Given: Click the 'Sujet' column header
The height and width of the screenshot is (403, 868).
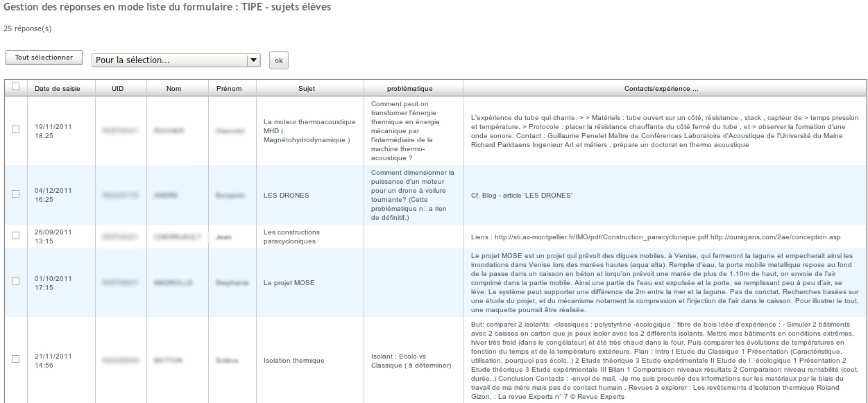Looking at the screenshot, I should click(x=306, y=89).
